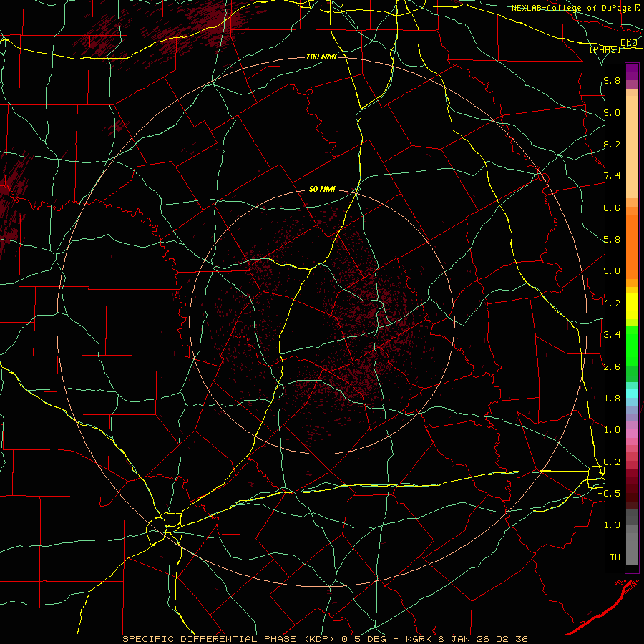Select the 1.0 value on the scale
This screenshot has height=644, width=644.
612,430
